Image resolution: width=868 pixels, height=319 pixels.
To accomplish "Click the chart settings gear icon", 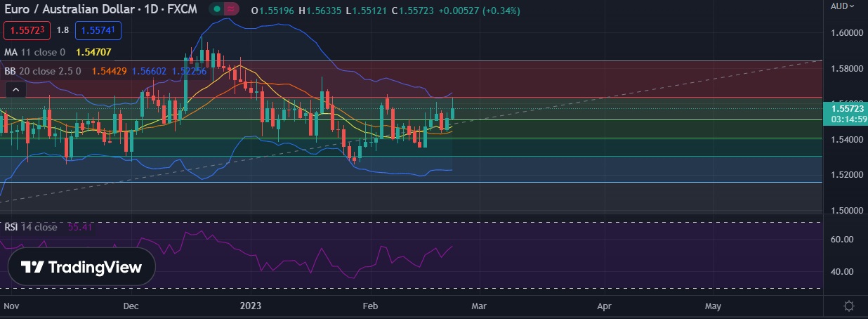I will [849, 306].
